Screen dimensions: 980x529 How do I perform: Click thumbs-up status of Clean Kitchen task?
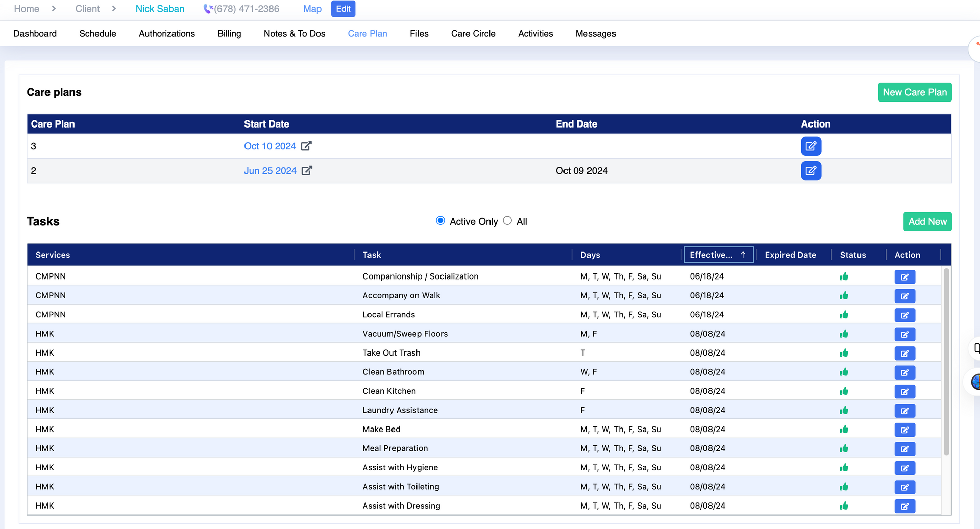coord(844,391)
